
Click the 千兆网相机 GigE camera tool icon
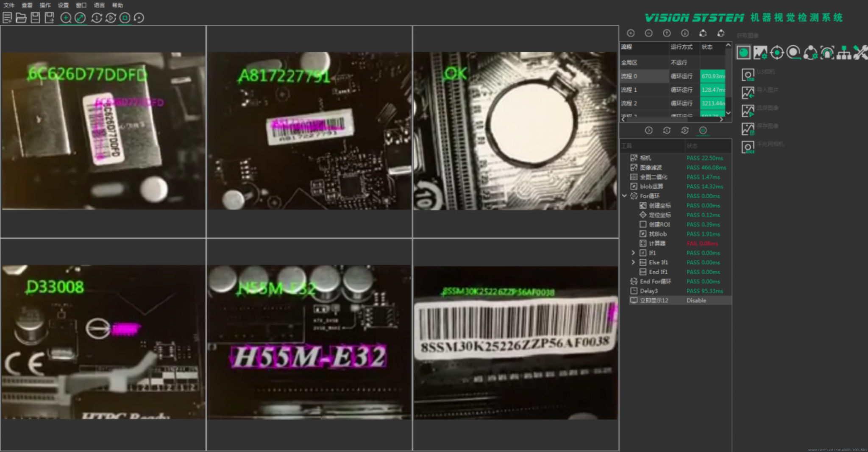[748, 147]
